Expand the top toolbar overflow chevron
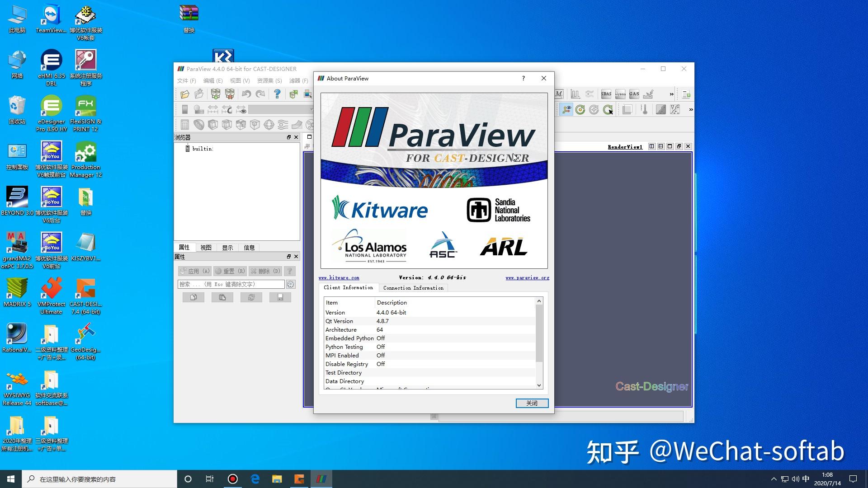Screen dimensions: 868x488 (x=671, y=94)
